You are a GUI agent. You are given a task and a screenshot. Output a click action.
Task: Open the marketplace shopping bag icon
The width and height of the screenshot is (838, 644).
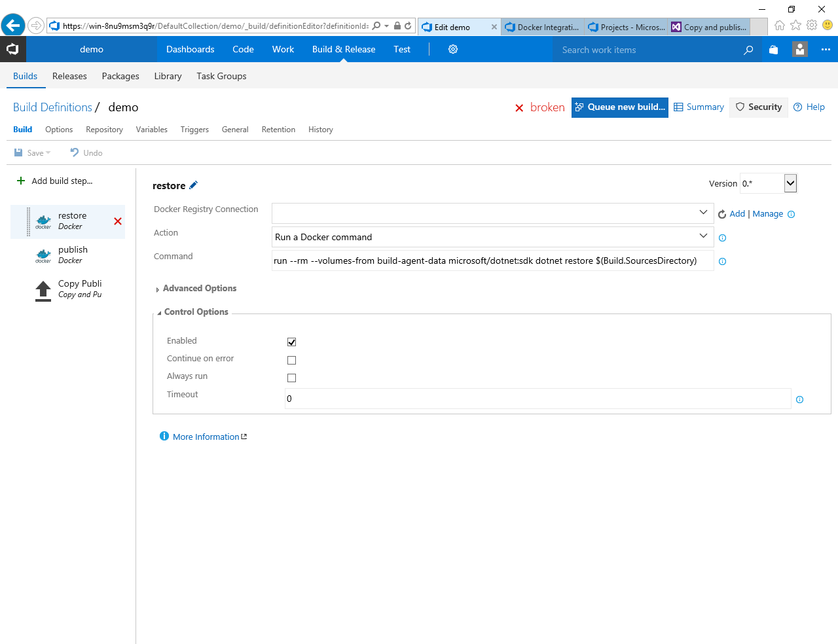point(773,50)
